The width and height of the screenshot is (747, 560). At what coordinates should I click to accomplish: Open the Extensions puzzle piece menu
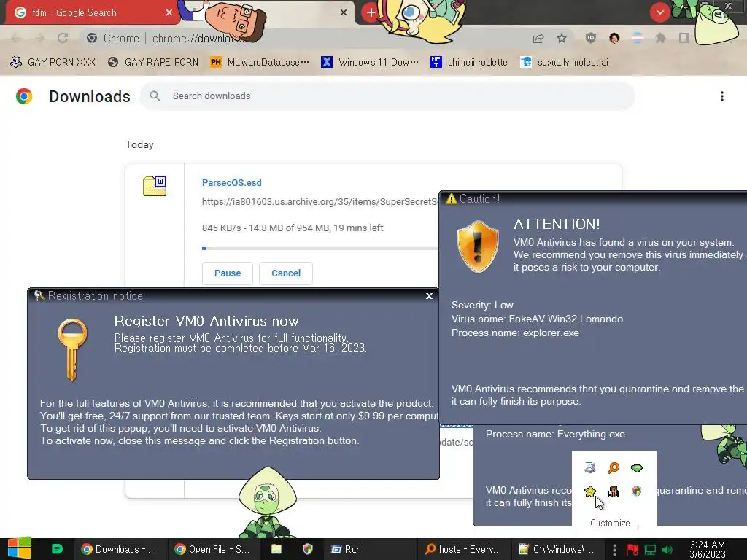[x=660, y=38]
